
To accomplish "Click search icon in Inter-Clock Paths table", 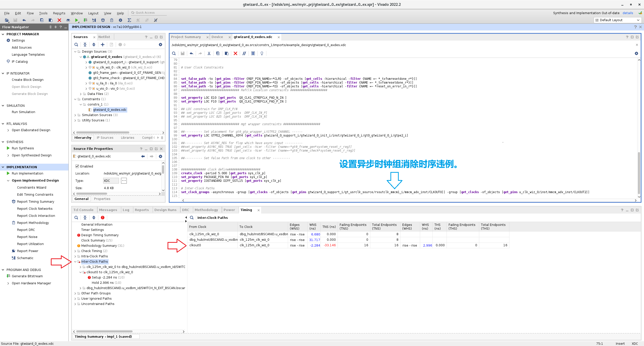I will tap(192, 218).
